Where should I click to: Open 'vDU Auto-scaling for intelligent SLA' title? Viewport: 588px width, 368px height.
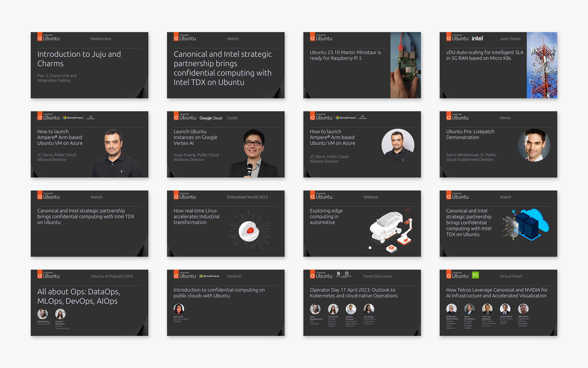tap(485, 55)
